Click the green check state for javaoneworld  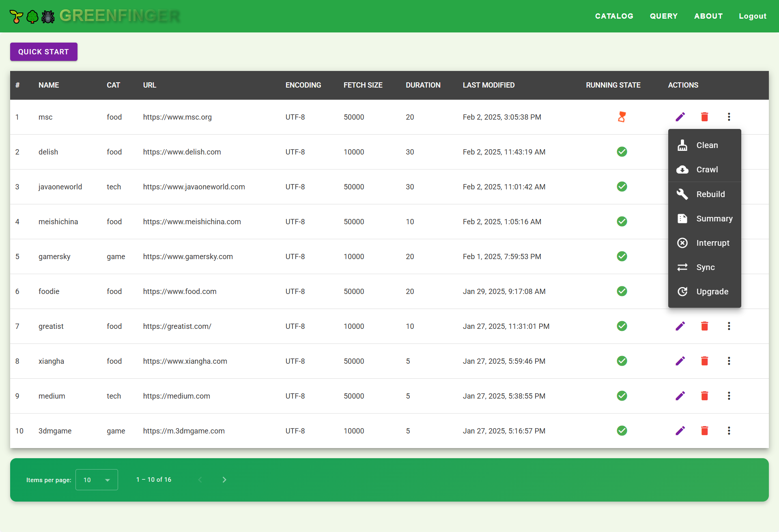pos(622,187)
